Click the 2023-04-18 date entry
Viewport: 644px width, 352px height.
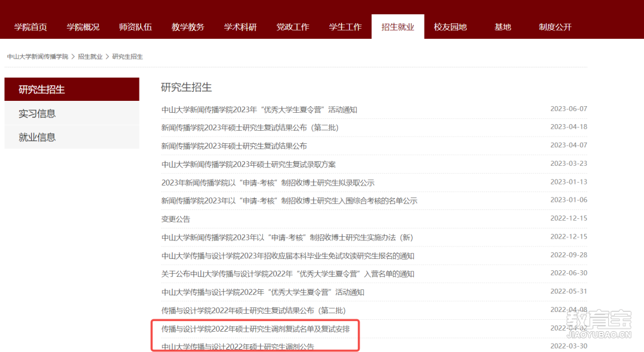point(569,127)
